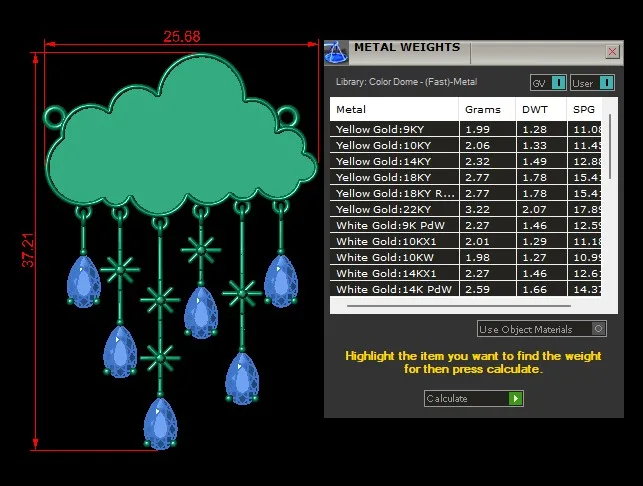
Task: Click the Calculate button
Action: click(x=474, y=398)
